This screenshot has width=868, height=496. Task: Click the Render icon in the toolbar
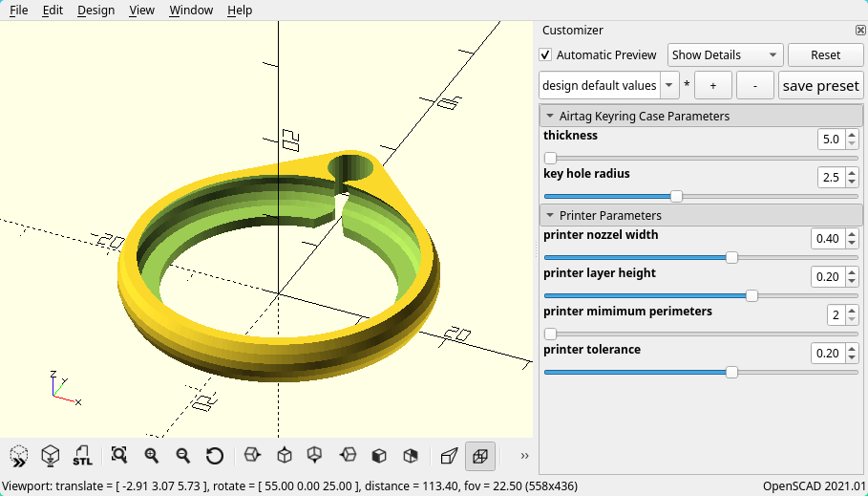51,456
